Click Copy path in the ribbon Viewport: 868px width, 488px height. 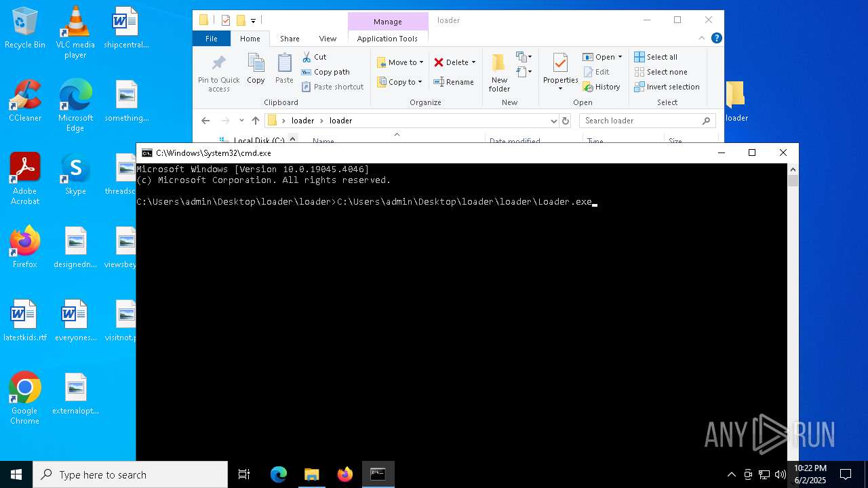point(325,72)
